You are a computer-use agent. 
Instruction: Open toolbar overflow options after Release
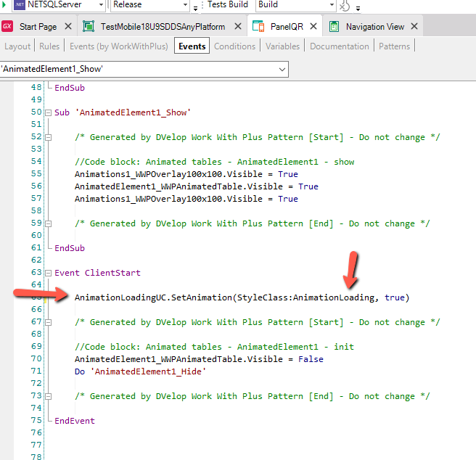tap(195, 8)
